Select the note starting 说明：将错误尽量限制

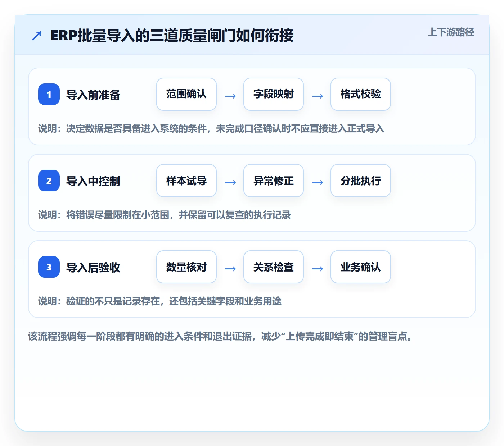click(165, 215)
